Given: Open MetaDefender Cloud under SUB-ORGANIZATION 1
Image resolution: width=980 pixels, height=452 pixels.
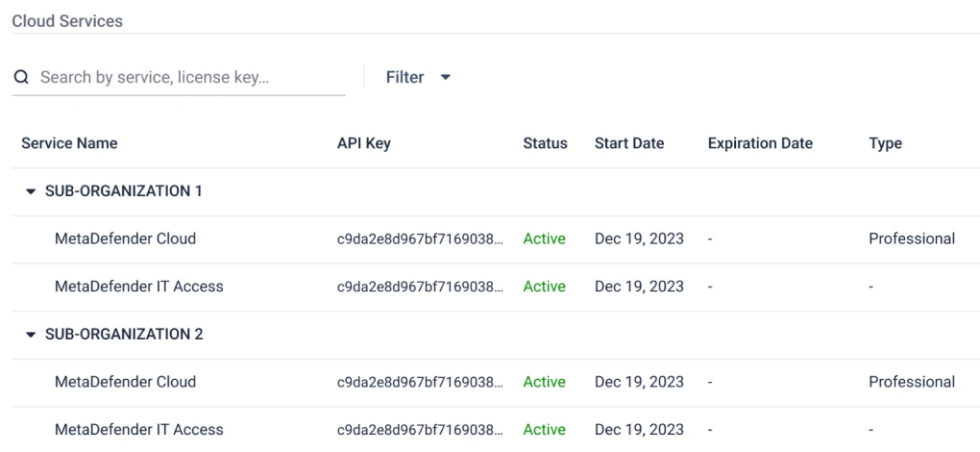Looking at the screenshot, I should (x=125, y=239).
